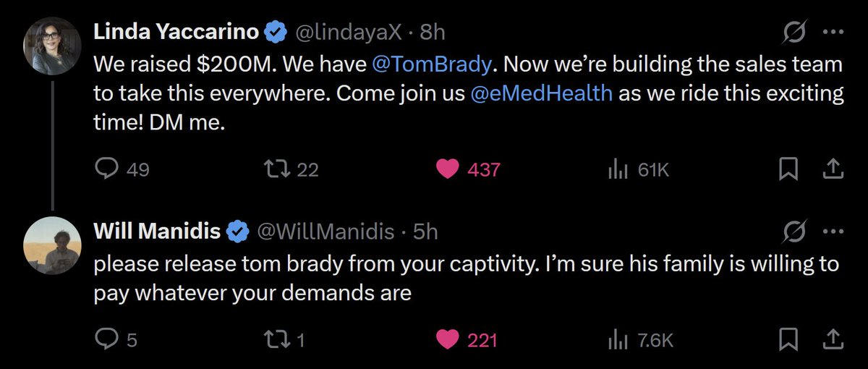
Task: Open Grok icon on Linda's post
Action: click(795, 33)
